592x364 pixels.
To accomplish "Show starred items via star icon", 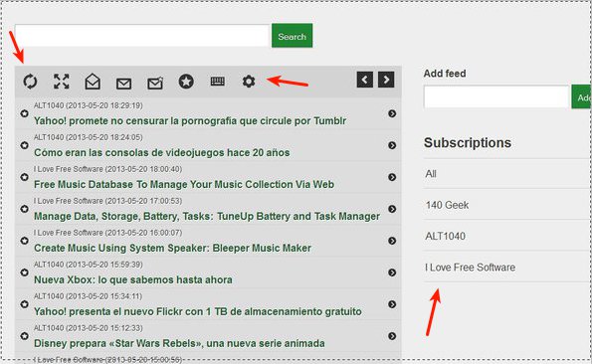I will coord(186,82).
